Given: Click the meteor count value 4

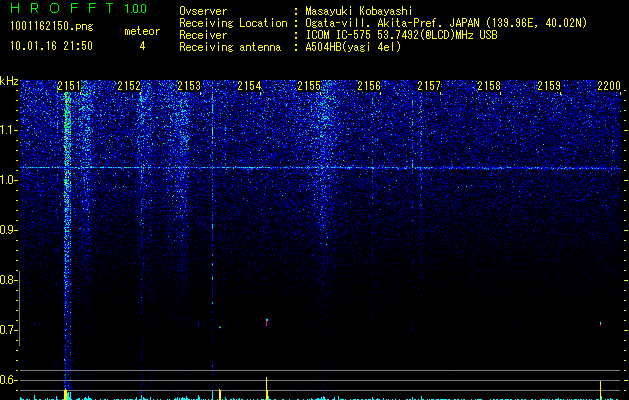Looking at the screenshot, I should [x=142, y=46].
